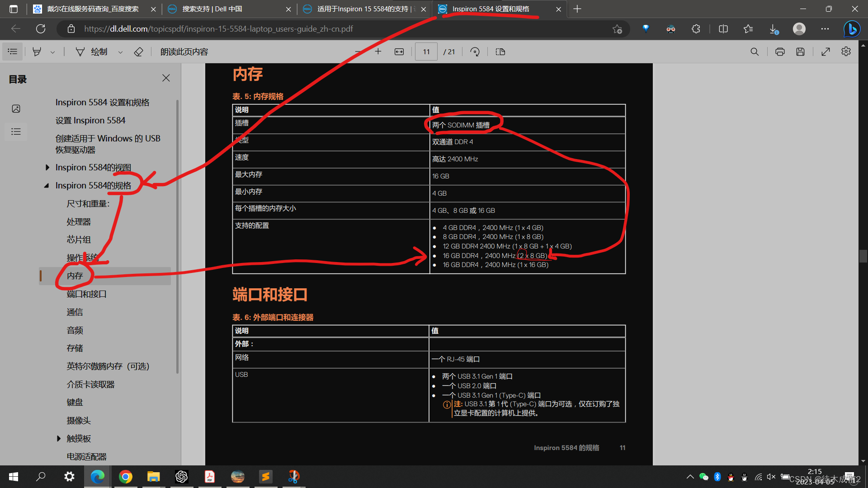The width and height of the screenshot is (868, 488).
Task: Toggle the table of contents sidebar button
Action: (13, 52)
